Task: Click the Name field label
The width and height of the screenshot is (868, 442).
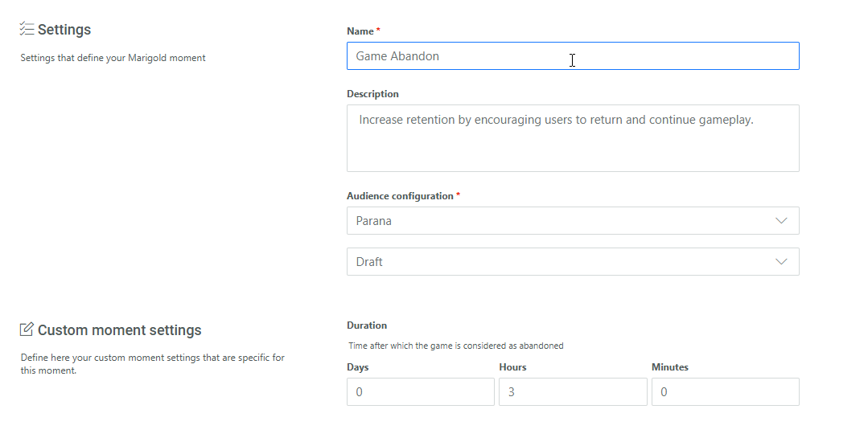Action: tap(360, 31)
